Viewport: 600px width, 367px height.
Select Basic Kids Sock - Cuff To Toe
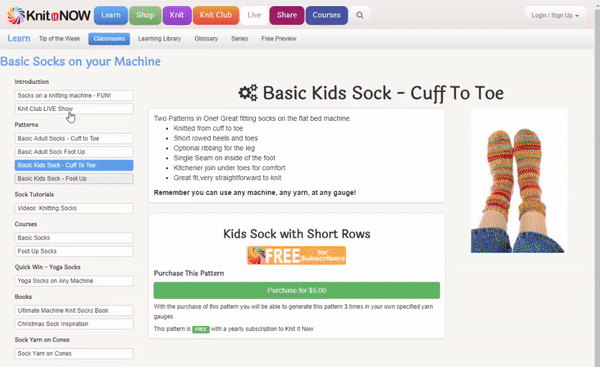[x=74, y=165]
